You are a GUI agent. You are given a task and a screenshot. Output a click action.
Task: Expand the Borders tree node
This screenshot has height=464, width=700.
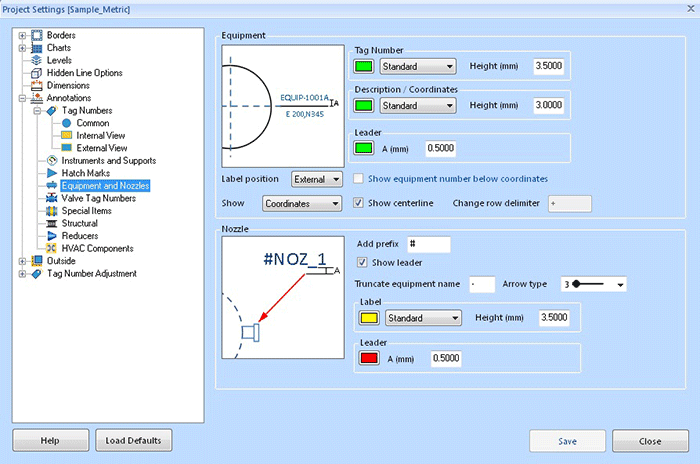click(22, 35)
